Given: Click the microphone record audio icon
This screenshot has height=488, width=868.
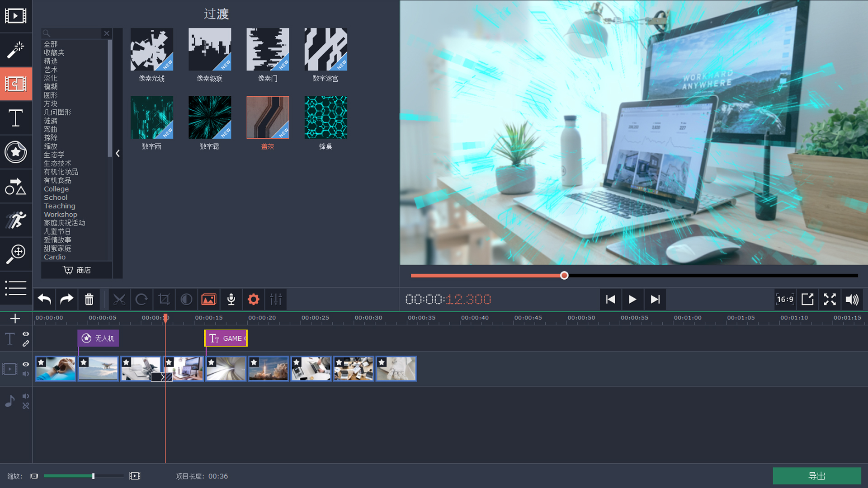Looking at the screenshot, I should tap(231, 300).
